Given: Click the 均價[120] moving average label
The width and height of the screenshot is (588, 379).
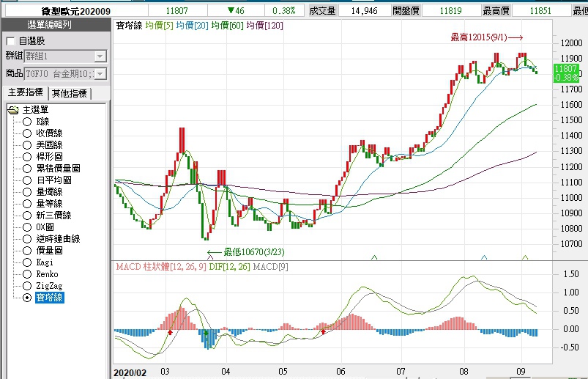Looking at the screenshot, I should (265, 26).
